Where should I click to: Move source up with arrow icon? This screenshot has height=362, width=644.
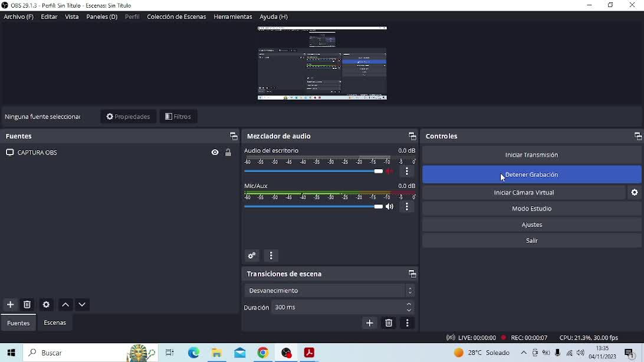[65, 305]
